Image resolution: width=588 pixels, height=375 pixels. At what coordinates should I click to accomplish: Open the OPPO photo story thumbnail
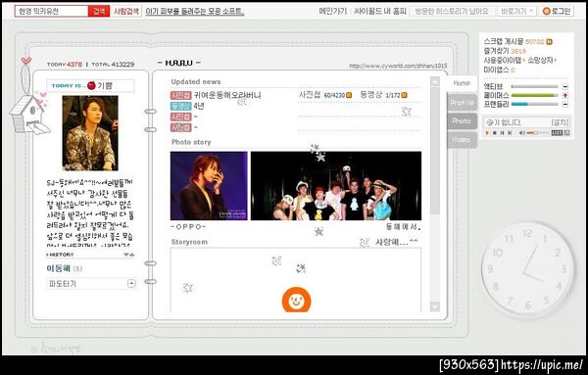[209, 186]
